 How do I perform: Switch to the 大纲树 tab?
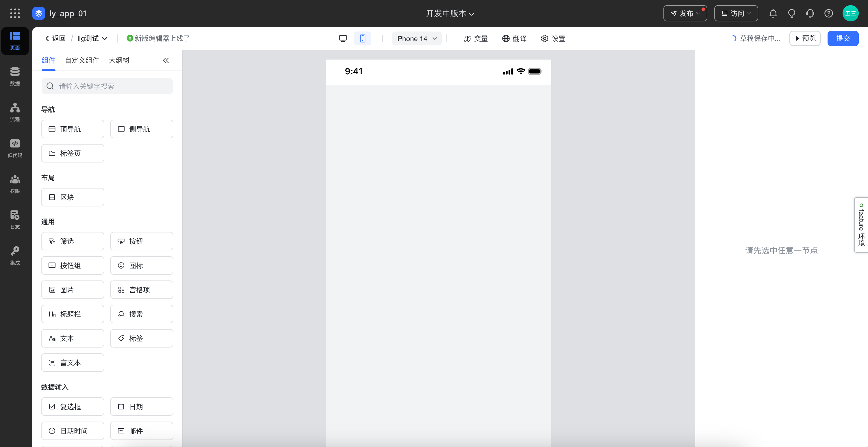118,60
